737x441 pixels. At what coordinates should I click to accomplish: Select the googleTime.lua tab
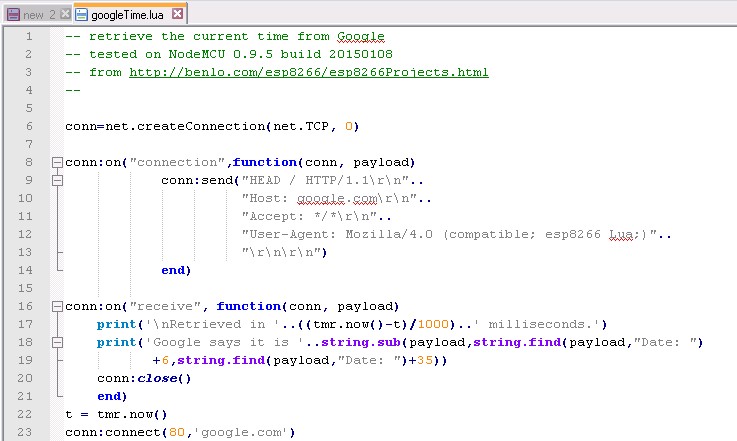[x=127, y=15]
